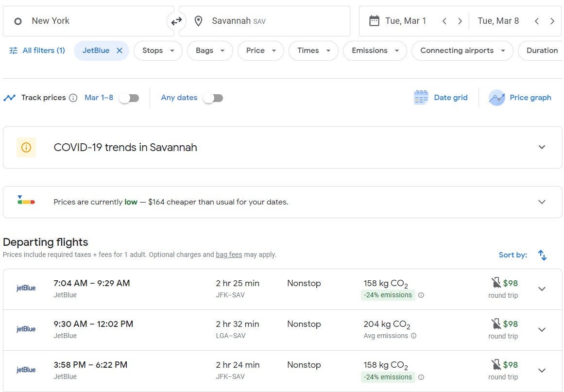Open the Stops dropdown
Viewport: 564px width, 392px height.
tap(158, 51)
